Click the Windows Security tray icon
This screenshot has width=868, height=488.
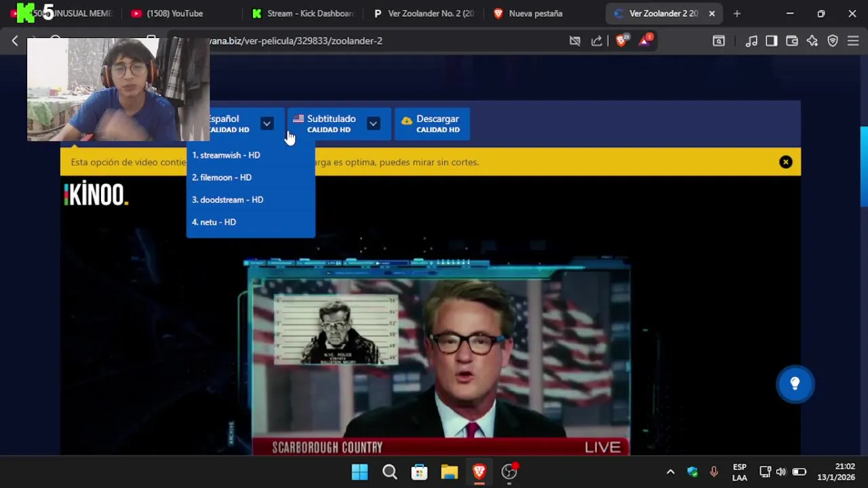click(692, 472)
